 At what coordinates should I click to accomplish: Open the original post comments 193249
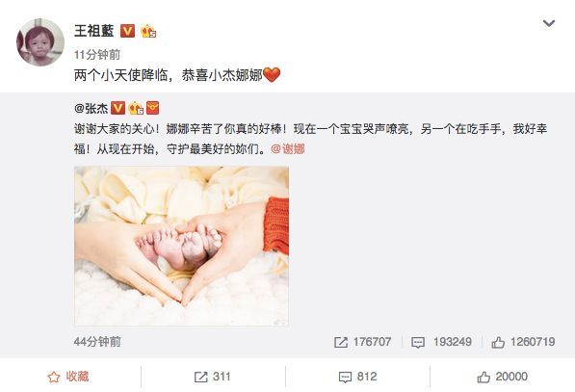coord(441,342)
